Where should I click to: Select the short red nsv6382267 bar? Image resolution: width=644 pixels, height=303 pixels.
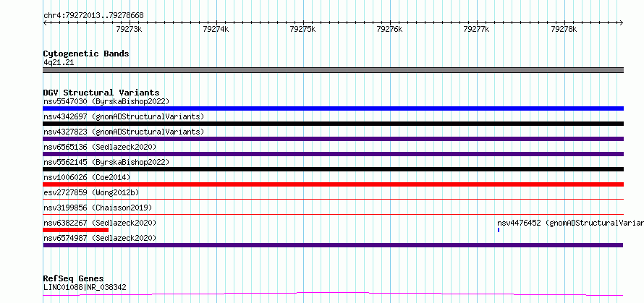coord(75,230)
